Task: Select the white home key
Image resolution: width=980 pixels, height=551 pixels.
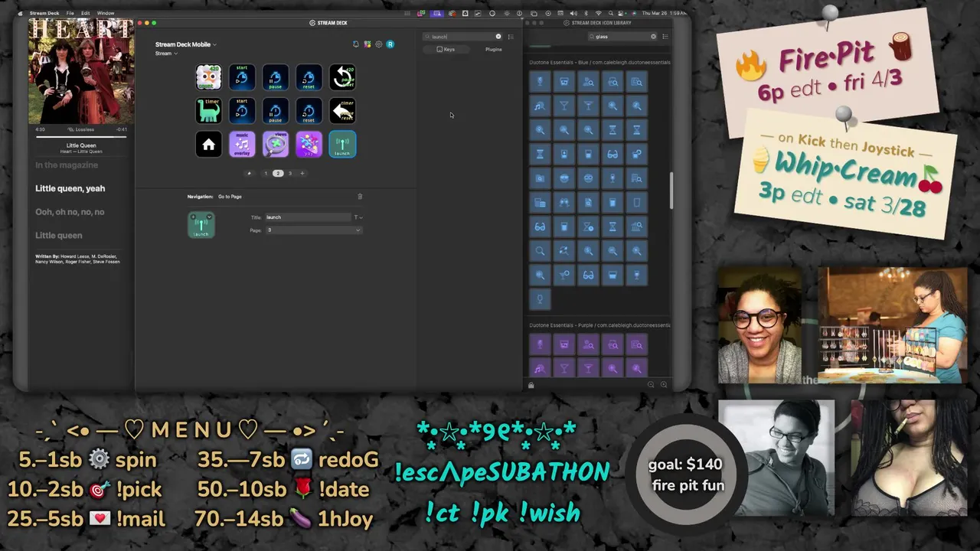Action: [208, 145]
